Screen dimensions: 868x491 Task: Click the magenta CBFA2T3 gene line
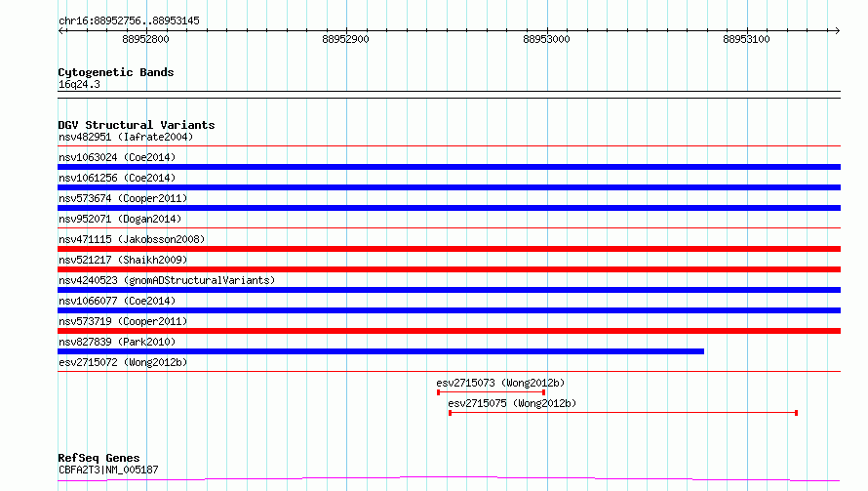point(449,479)
